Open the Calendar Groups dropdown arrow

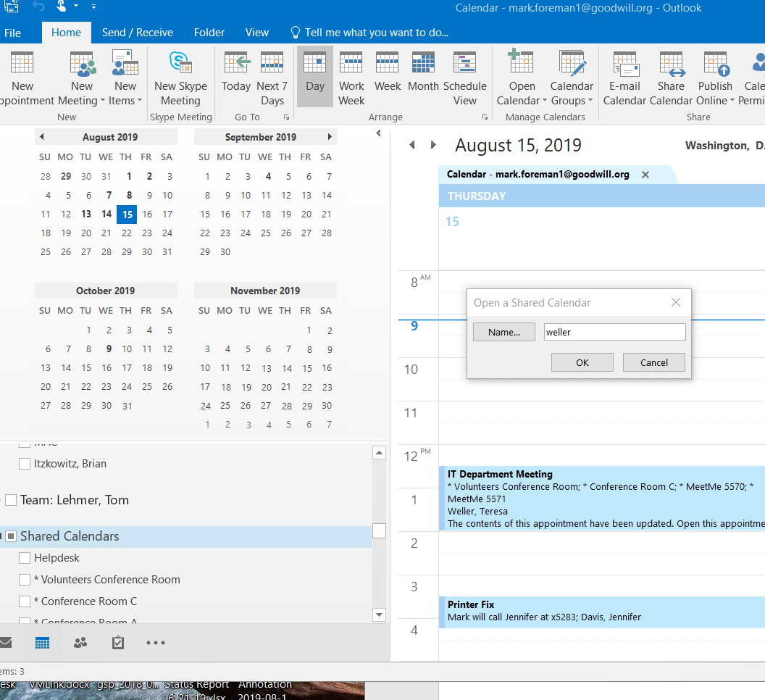click(x=590, y=101)
